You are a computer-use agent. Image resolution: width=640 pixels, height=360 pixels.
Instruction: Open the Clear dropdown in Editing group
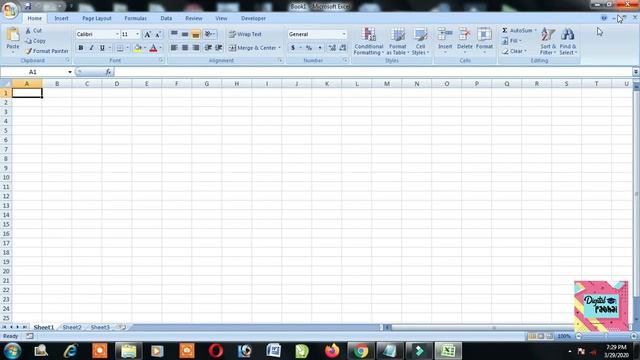[x=514, y=51]
